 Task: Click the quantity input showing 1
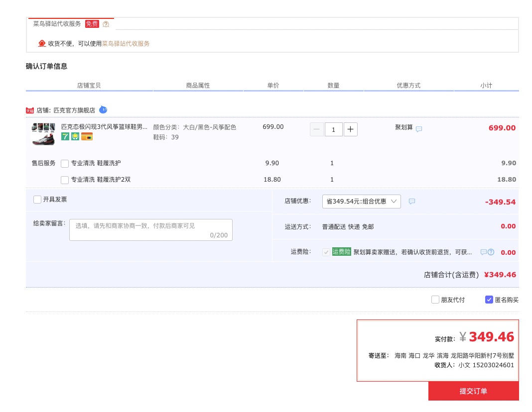[x=334, y=129]
